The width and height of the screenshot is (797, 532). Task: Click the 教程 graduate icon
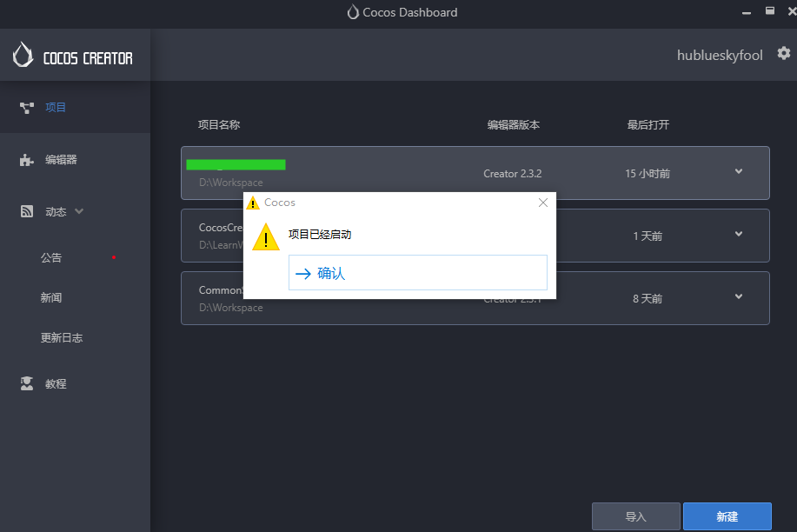27,383
